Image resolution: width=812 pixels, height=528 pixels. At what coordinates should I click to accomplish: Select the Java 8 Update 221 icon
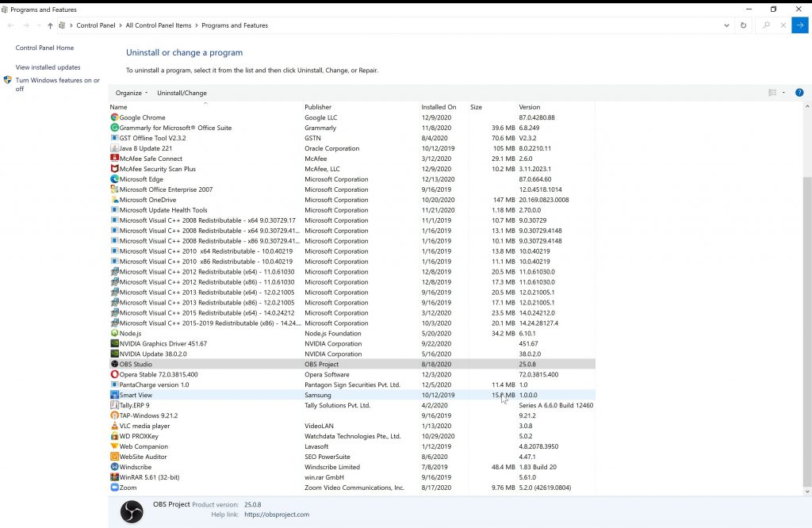coord(114,148)
